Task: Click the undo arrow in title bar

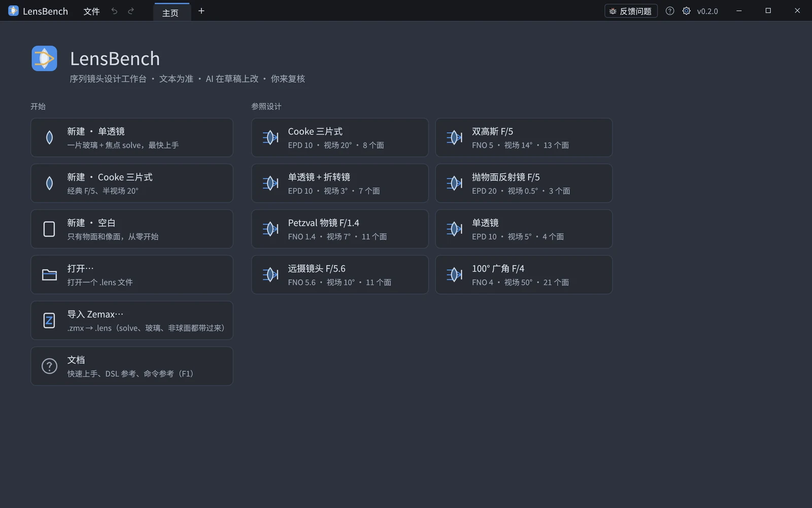Action: [x=114, y=11]
